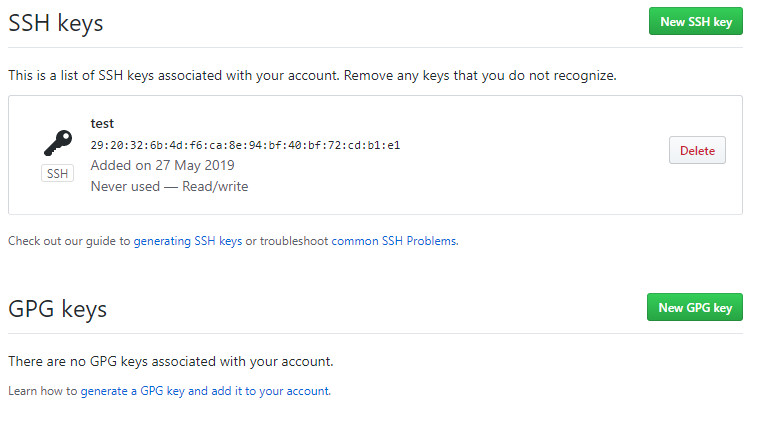Click the 'no GPG keys associated' message
Viewport: 766px width, 425px height.
(170, 361)
